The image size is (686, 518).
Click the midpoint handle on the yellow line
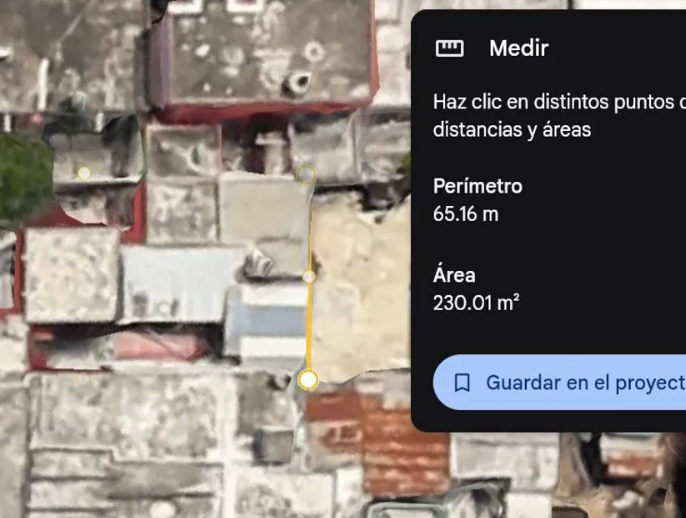tap(309, 276)
